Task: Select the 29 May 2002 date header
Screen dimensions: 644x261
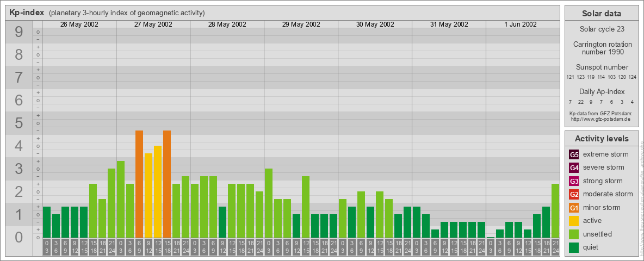Action: pos(301,24)
